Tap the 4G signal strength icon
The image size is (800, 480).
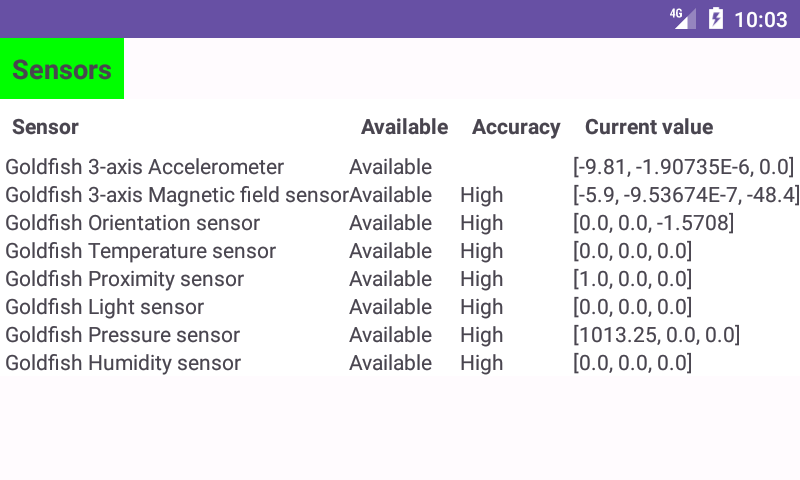tap(683, 19)
